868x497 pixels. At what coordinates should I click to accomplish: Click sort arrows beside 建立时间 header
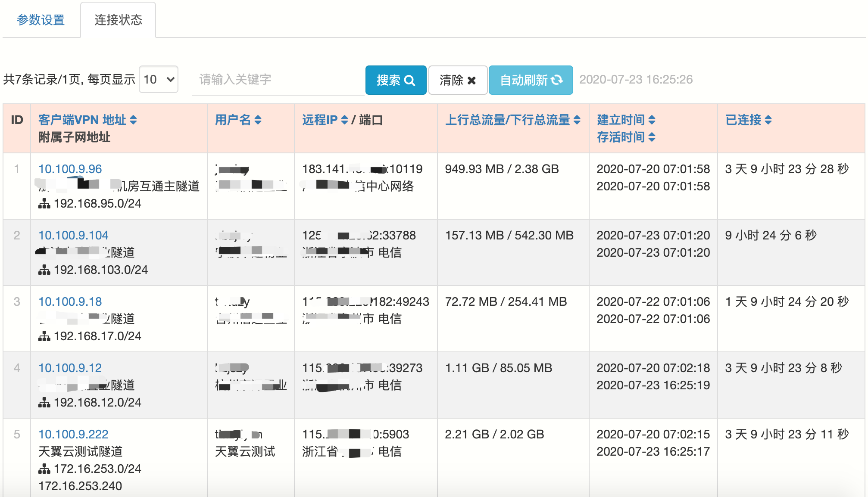tap(652, 120)
